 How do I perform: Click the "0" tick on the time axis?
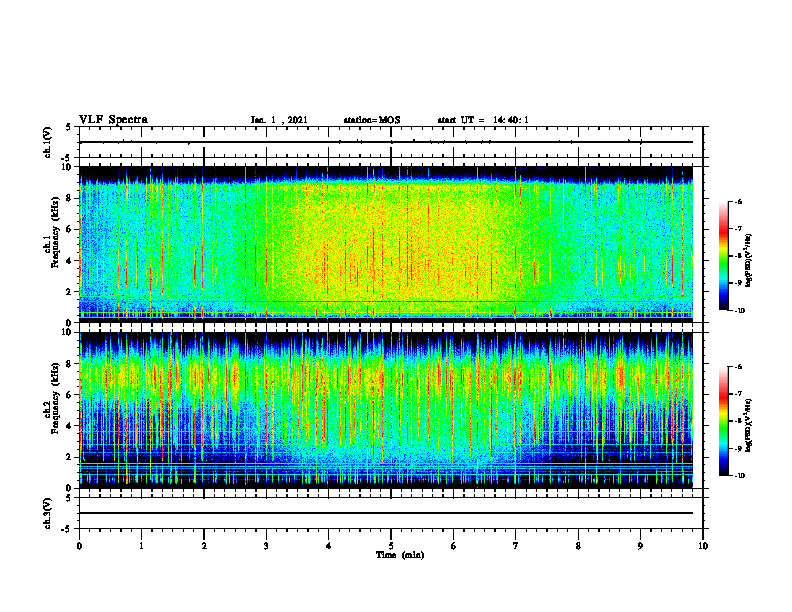point(79,546)
